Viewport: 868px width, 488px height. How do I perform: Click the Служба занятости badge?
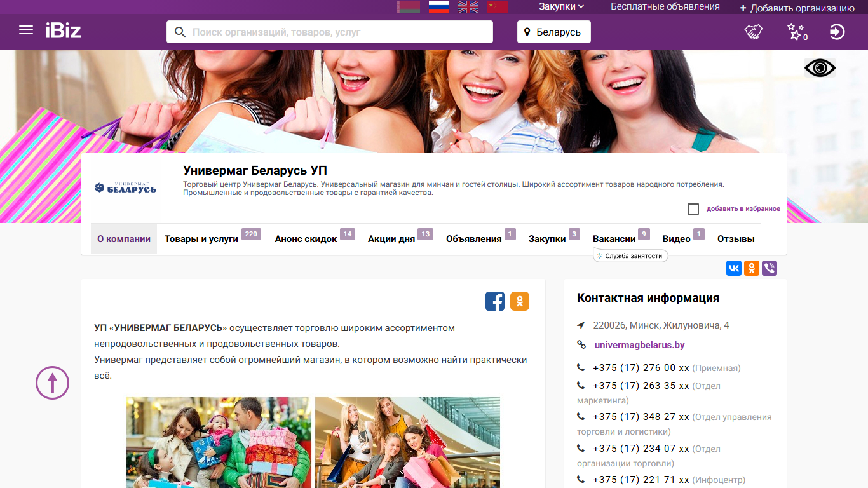pyautogui.click(x=630, y=256)
